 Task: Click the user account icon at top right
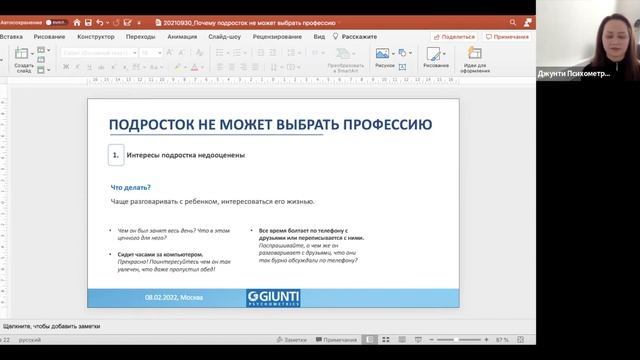click(x=528, y=22)
